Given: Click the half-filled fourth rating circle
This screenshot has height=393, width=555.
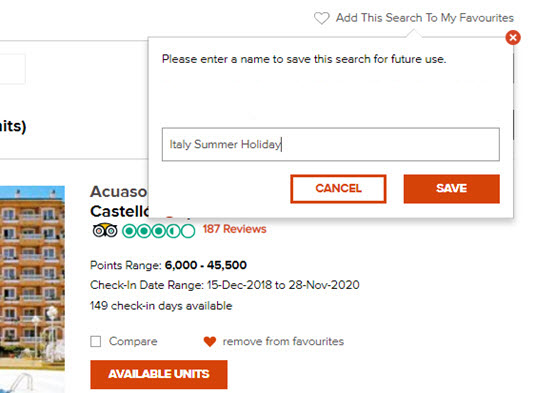Looking at the screenshot, I should (x=173, y=231).
